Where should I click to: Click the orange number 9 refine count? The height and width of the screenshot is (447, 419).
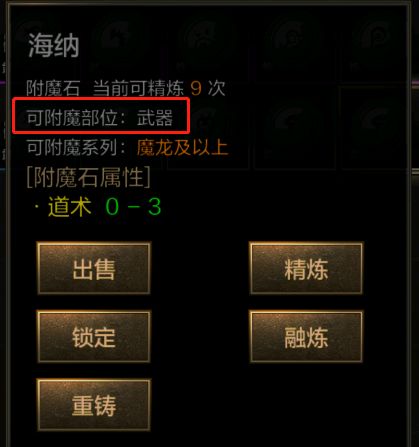(x=196, y=89)
